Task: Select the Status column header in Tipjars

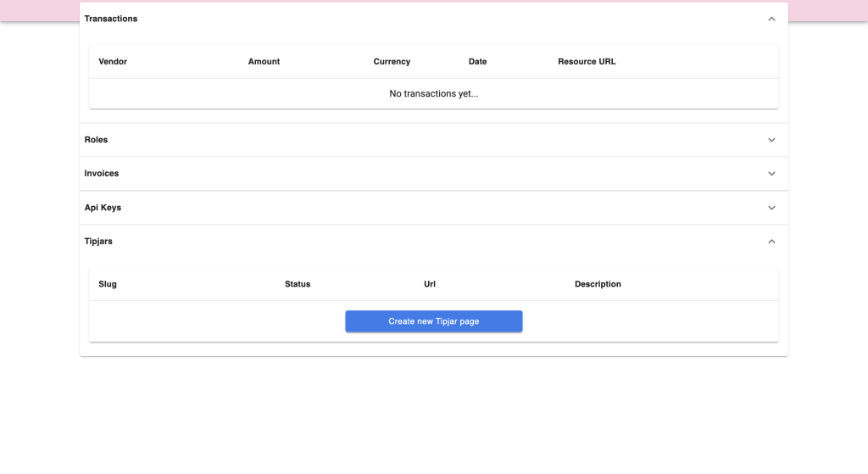Action: coord(298,284)
